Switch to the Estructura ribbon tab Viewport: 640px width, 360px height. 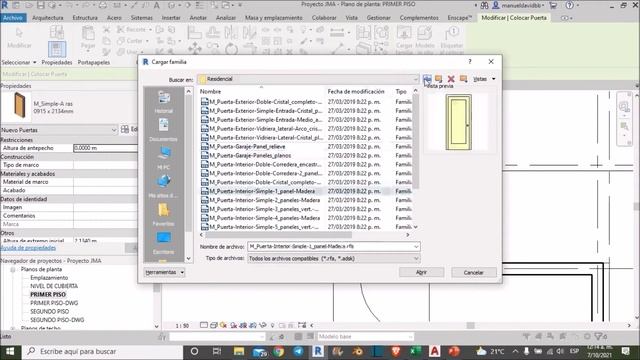tap(85, 18)
